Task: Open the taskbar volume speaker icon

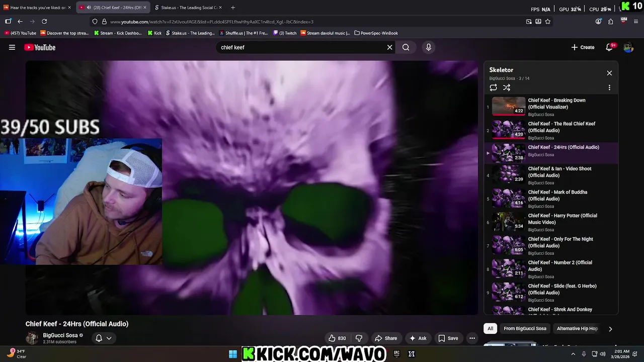Action: coord(603,354)
